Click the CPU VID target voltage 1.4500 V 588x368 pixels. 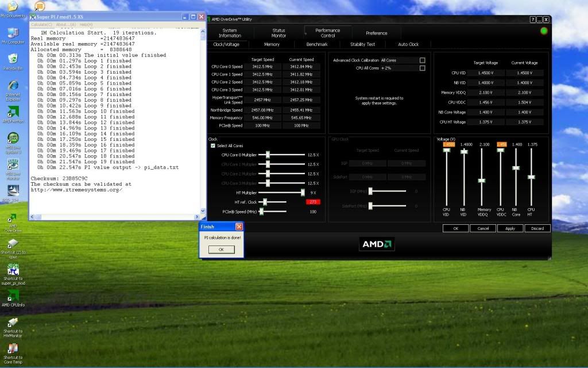click(x=486, y=73)
